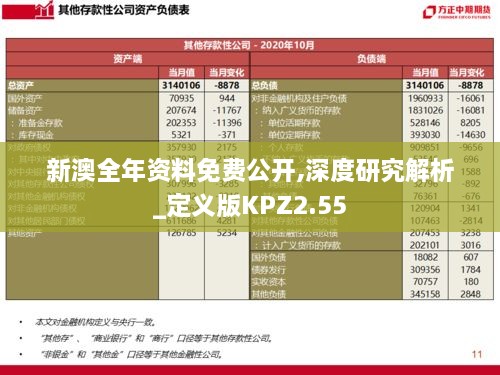Click the first footnote about 金融机构定义
Viewport: 500px width, 375px height.
[x=96, y=322]
